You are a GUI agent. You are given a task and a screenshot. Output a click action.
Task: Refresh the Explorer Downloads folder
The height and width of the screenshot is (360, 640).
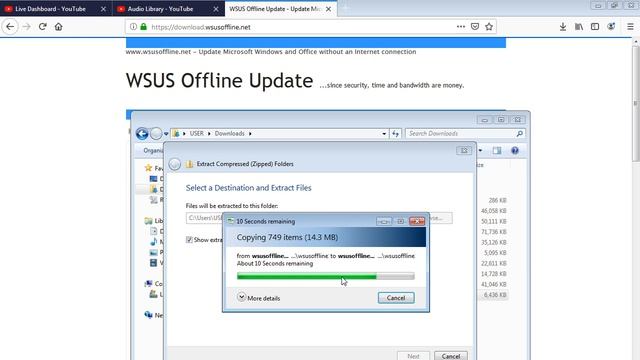coord(395,133)
